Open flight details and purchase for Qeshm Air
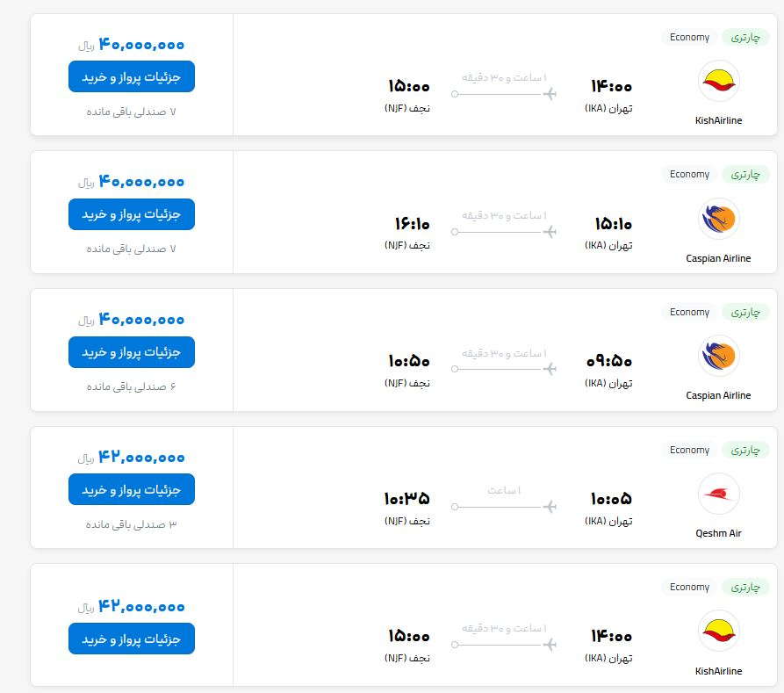The image size is (784, 693). pyautogui.click(x=132, y=489)
